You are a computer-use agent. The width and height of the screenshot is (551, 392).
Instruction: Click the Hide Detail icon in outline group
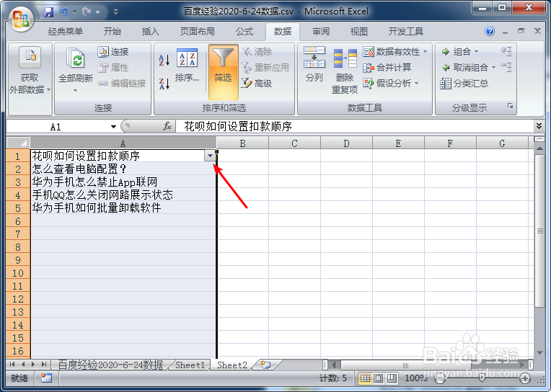point(506,67)
